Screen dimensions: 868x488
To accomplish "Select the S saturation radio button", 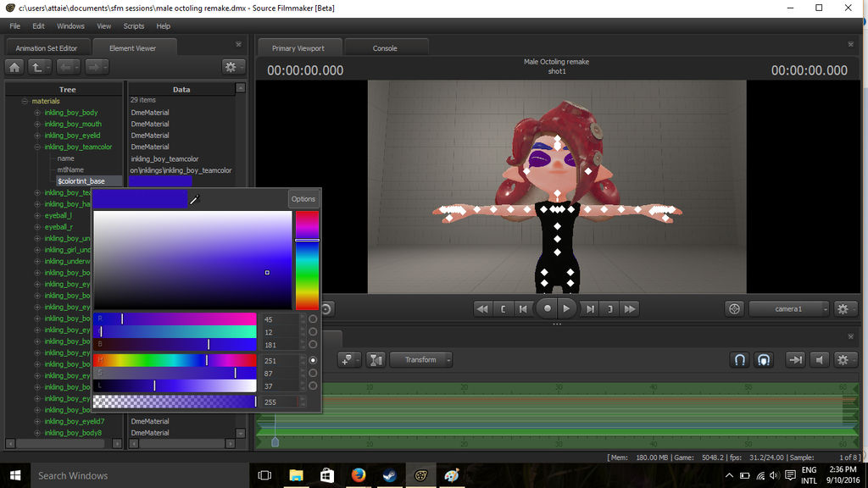I will (313, 373).
